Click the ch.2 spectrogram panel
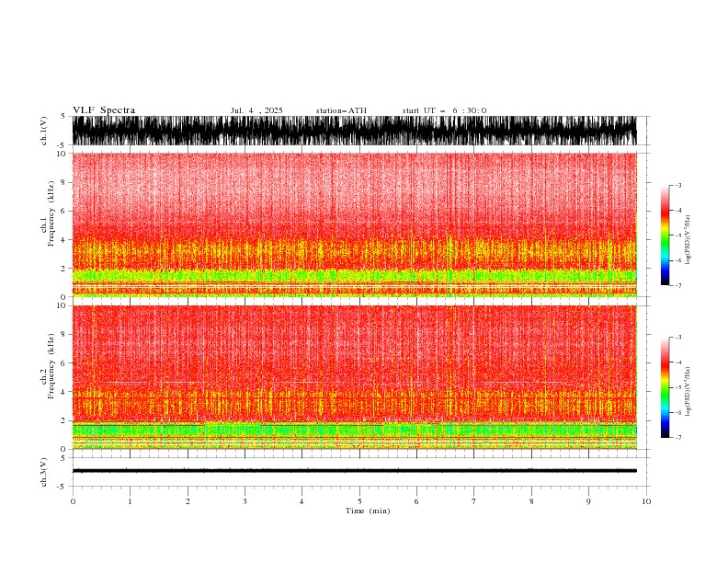Screen dimensions: 728x563 [x=354, y=377]
